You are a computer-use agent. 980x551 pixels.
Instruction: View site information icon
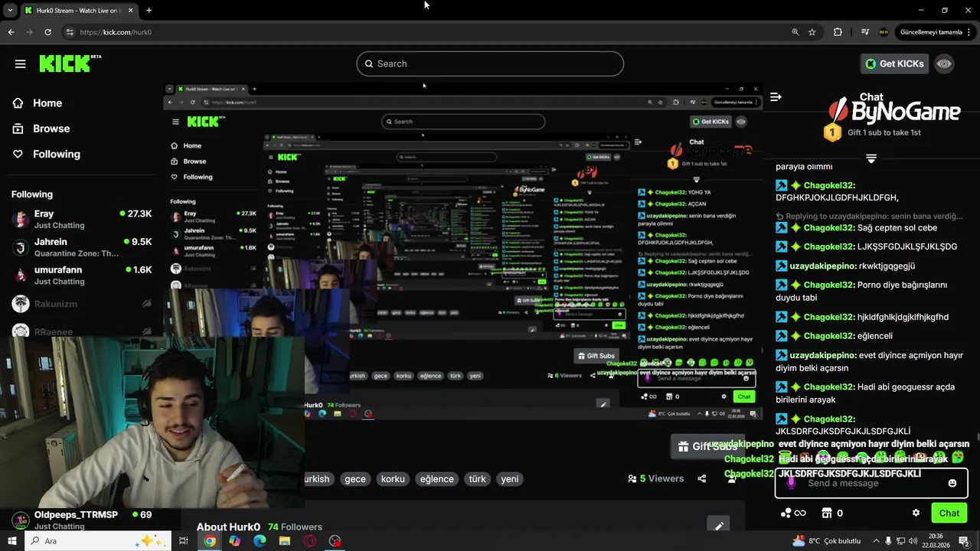pyautogui.click(x=70, y=32)
